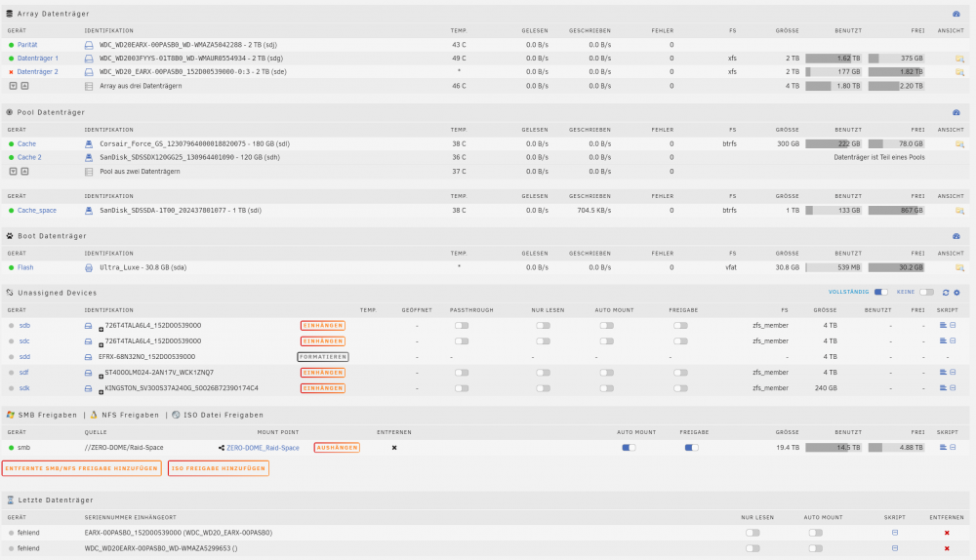Expand partitions of sdb 726T4TALA6L4

coord(101,329)
